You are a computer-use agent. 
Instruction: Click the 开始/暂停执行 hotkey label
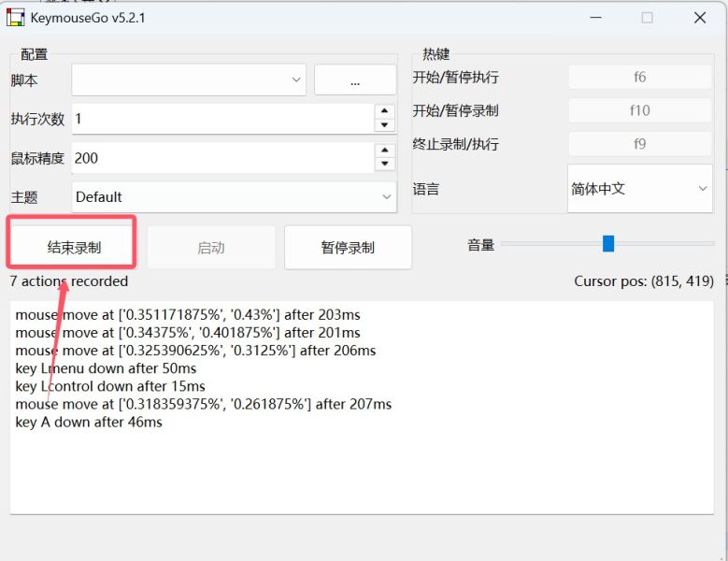click(x=456, y=77)
